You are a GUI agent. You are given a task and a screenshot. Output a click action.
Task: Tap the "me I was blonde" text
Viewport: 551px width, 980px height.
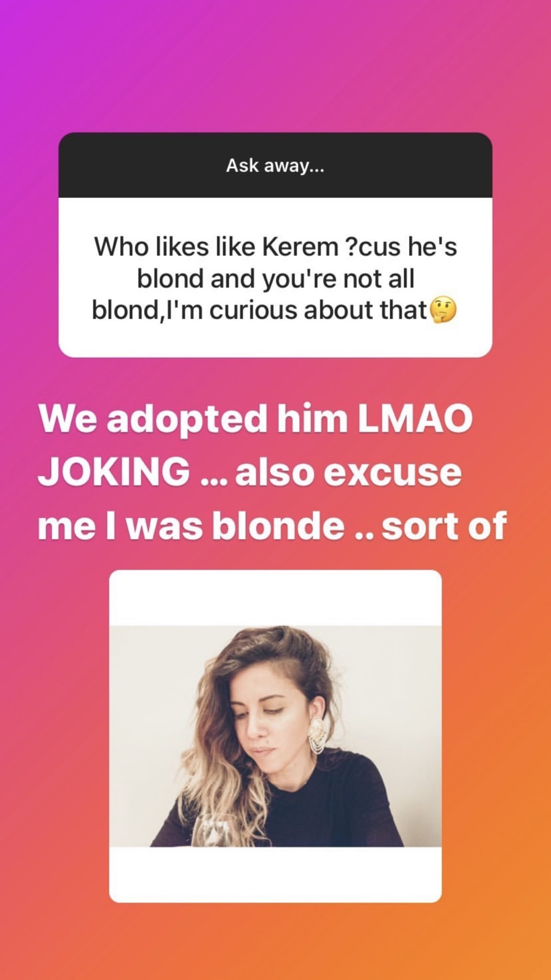[191, 526]
